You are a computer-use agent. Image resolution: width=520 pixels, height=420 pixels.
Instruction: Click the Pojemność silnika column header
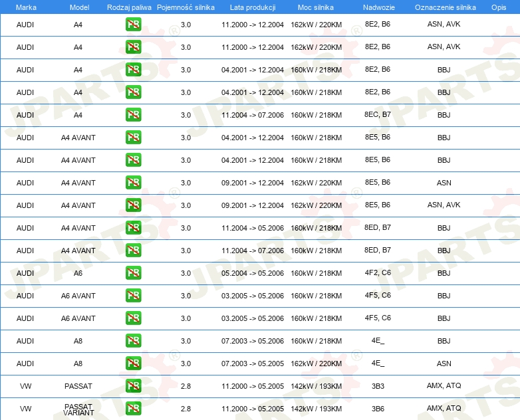pos(186,7)
